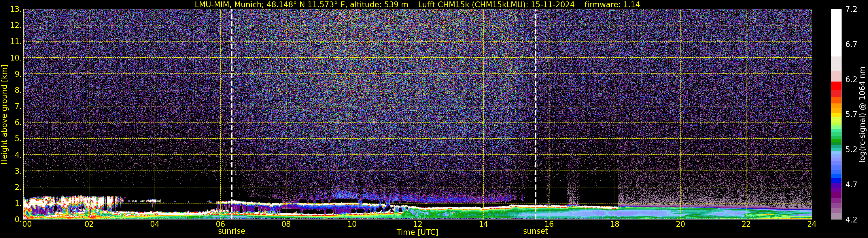Click the time axis tick "02"
The image size is (868, 238).
tap(89, 224)
